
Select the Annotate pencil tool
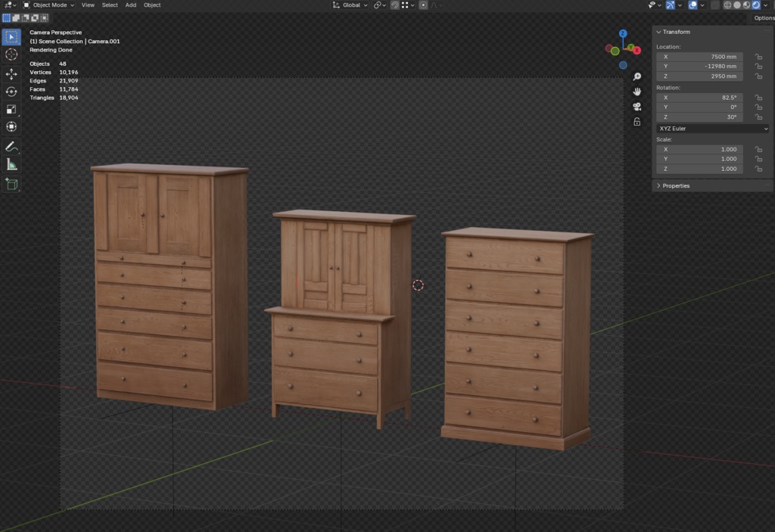pyautogui.click(x=11, y=146)
